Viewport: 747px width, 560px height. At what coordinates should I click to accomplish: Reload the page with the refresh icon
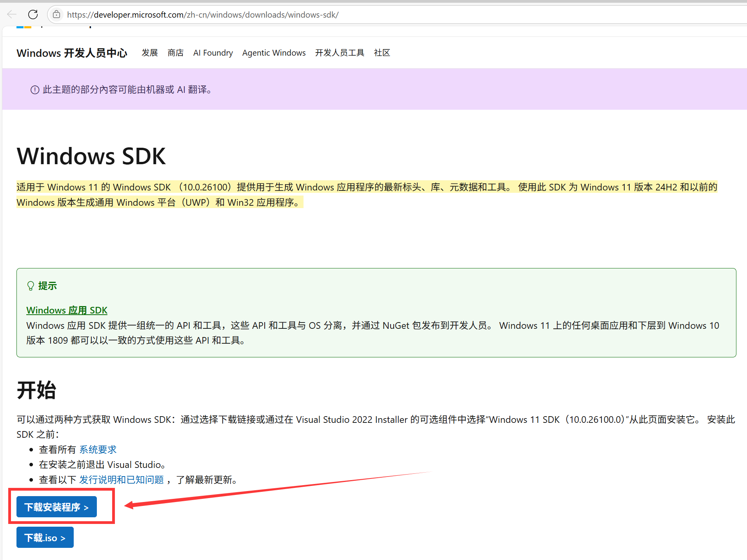click(33, 14)
